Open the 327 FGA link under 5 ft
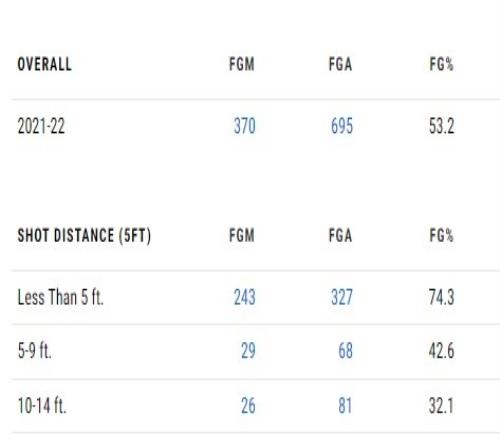The height and width of the screenshot is (440, 500). point(342,297)
